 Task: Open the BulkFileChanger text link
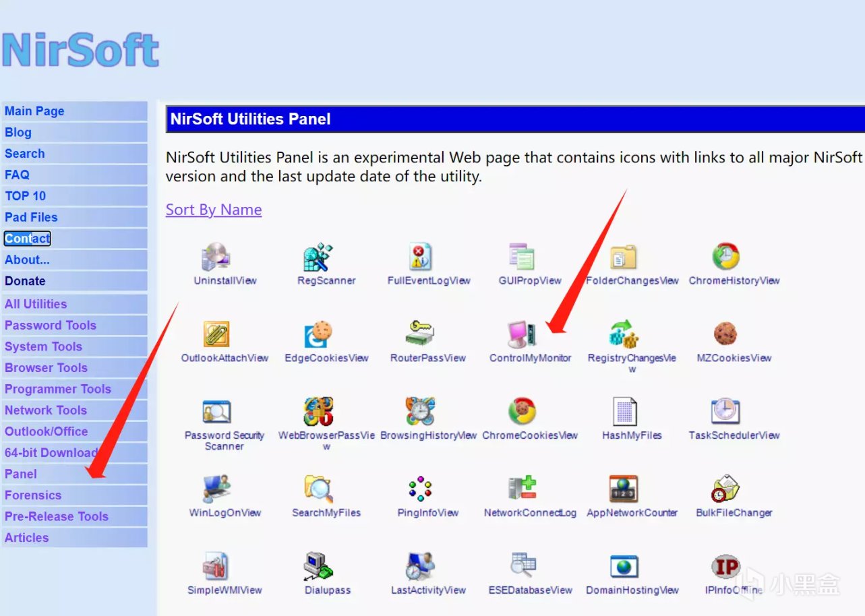pyautogui.click(x=734, y=513)
